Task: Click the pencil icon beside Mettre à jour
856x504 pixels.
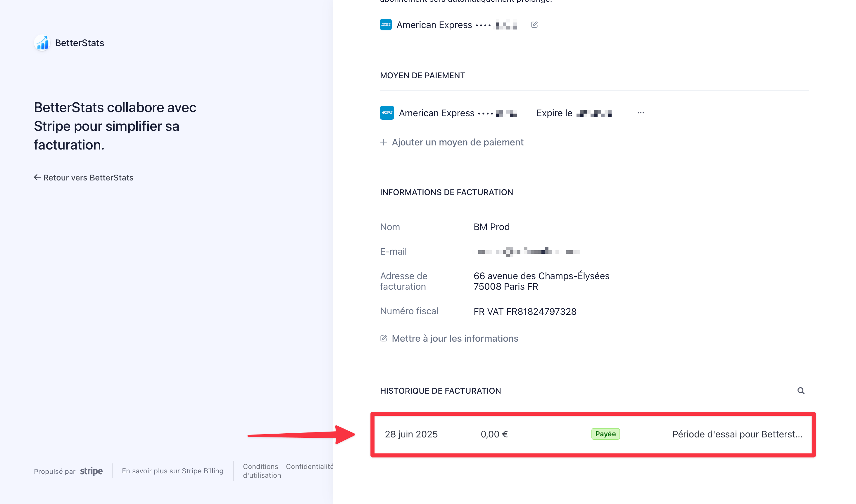Action: click(x=384, y=338)
